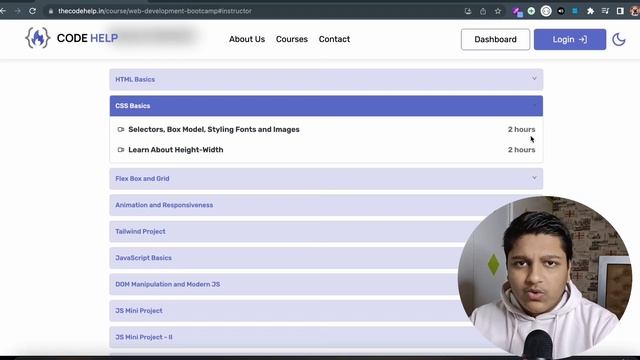
Task: Click video icon beside Selectors, Box Model lesson
Action: click(x=120, y=129)
